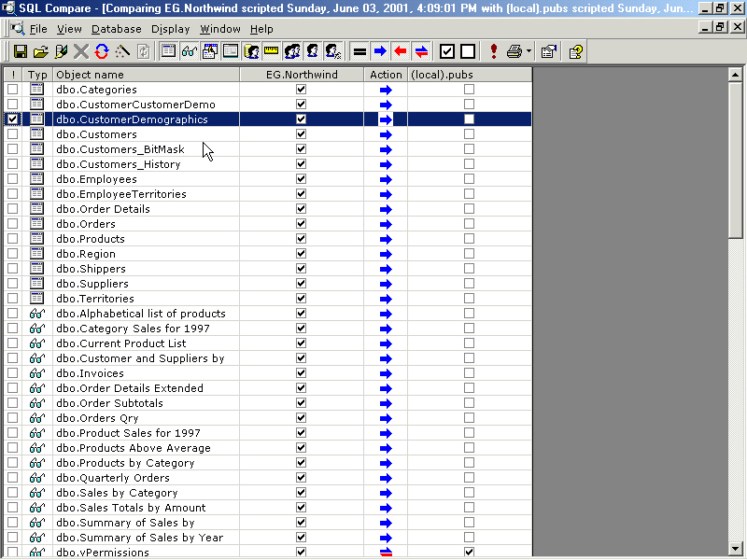The width and height of the screenshot is (747, 560).
Task: Click the printer icon
Action: click(514, 51)
